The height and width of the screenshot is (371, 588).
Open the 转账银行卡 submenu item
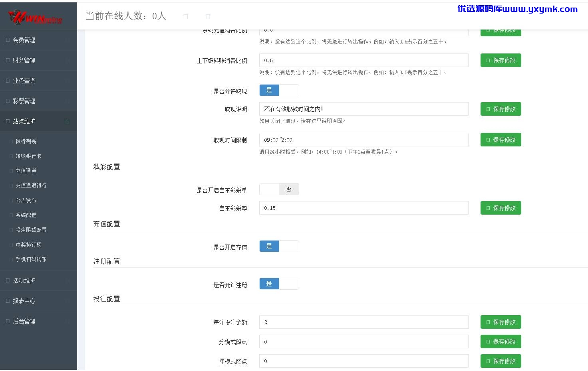28,156
